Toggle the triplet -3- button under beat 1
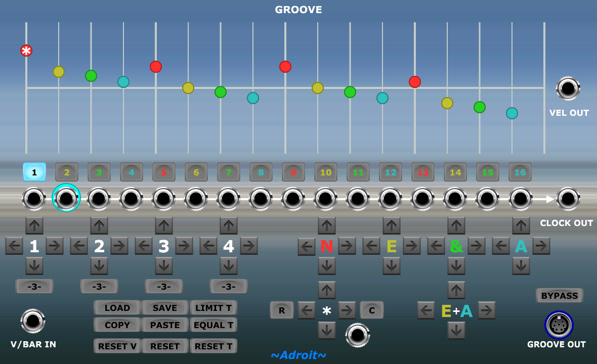The height and width of the screenshot is (364, 597). click(x=34, y=286)
